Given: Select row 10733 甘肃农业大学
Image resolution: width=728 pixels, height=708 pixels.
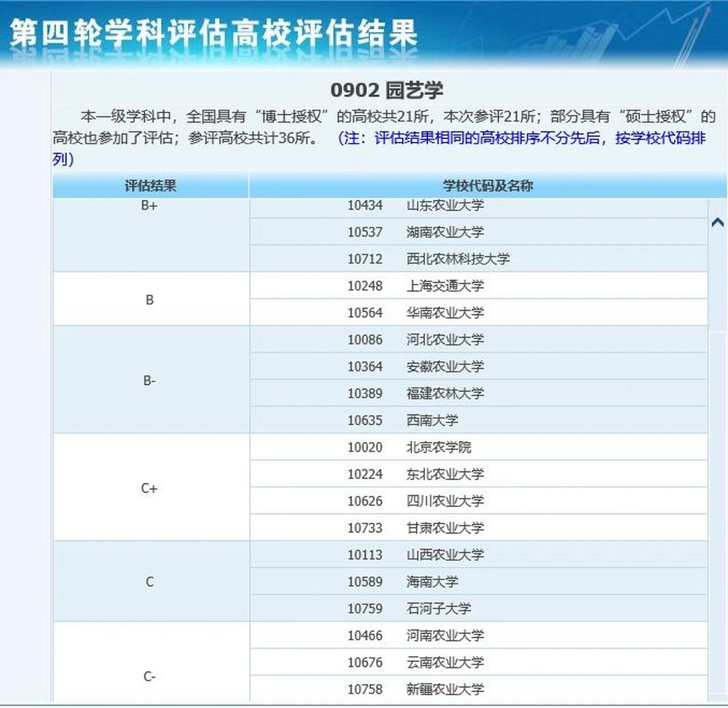Looking at the screenshot, I should click(479, 528).
